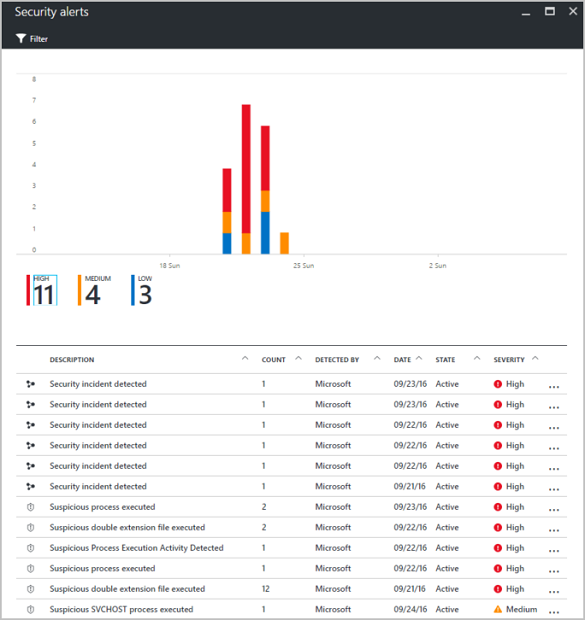Maximize the Security alerts blade
This screenshot has height=620, width=585.
click(550, 11)
